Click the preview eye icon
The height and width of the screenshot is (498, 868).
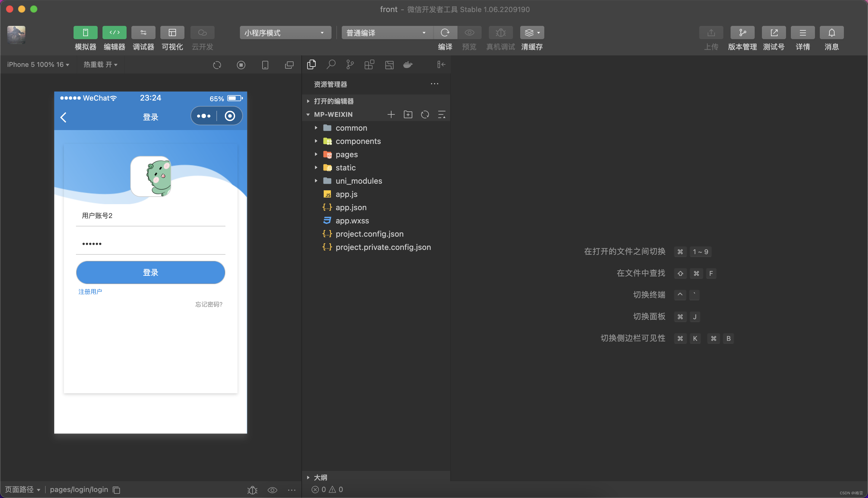click(x=469, y=33)
